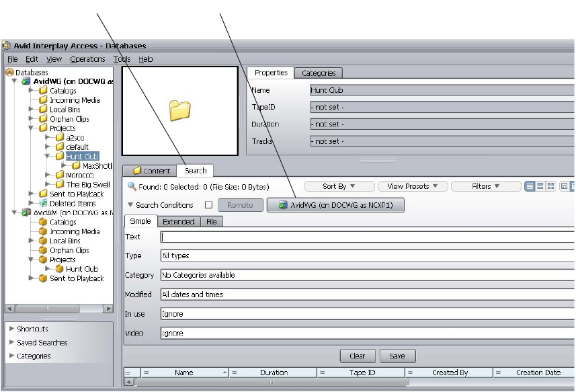Click the equals icon before Created By column
576x392 pixels.
[x=411, y=373]
